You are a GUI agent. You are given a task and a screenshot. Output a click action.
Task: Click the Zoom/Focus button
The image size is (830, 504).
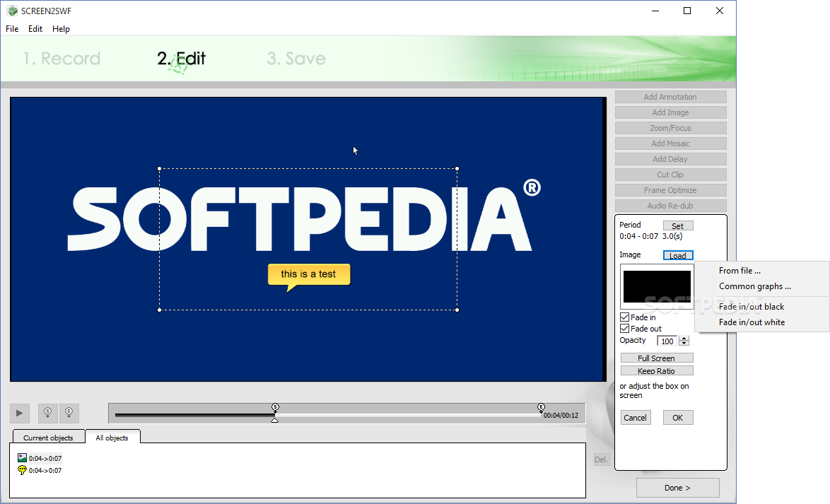(x=670, y=128)
